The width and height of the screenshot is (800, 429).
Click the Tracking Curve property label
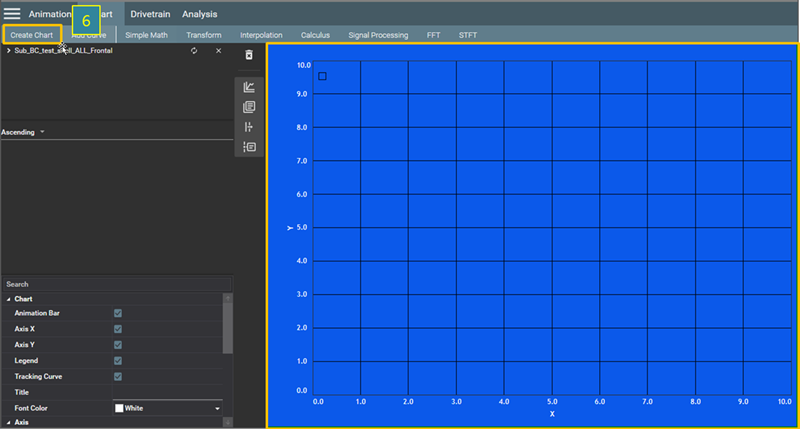(x=38, y=376)
